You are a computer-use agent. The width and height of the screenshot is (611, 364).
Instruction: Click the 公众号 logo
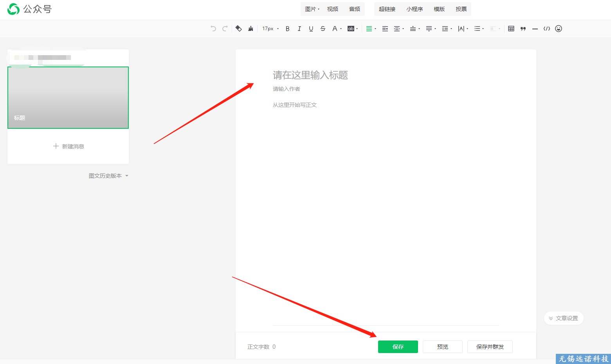[30, 9]
